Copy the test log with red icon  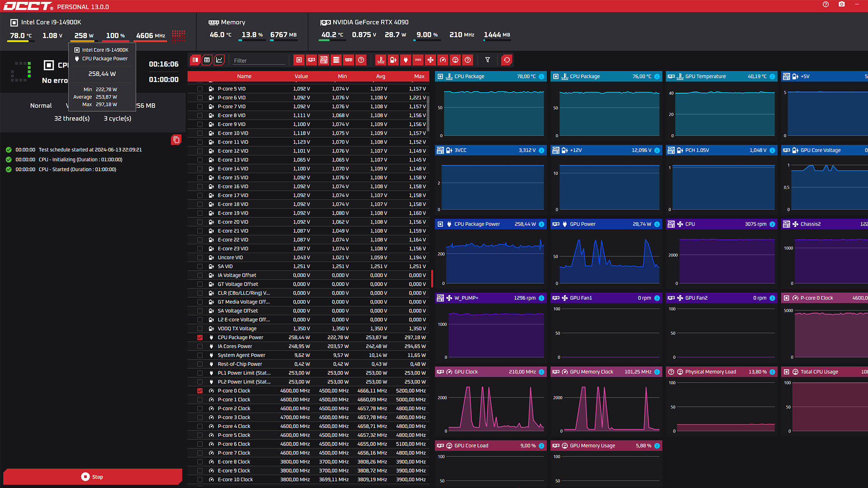pos(176,140)
